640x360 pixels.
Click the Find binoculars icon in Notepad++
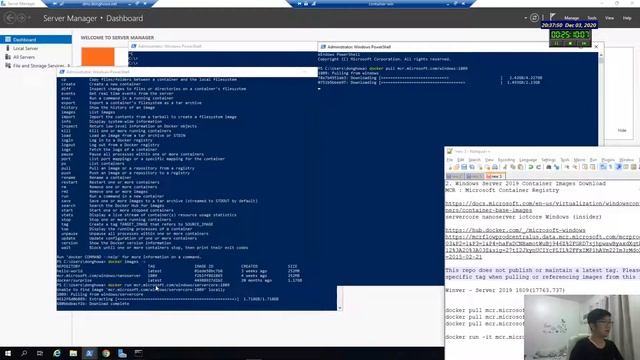coord(548,167)
